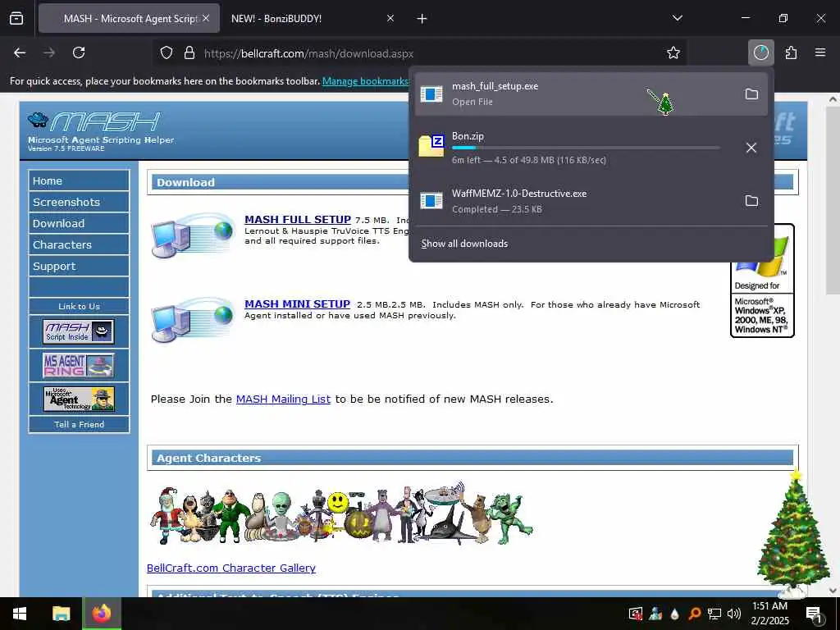Image resolution: width=840 pixels, height=630 pixels.
Task: Click MS Agent Ring badge
Action: (x=79, y=365)
